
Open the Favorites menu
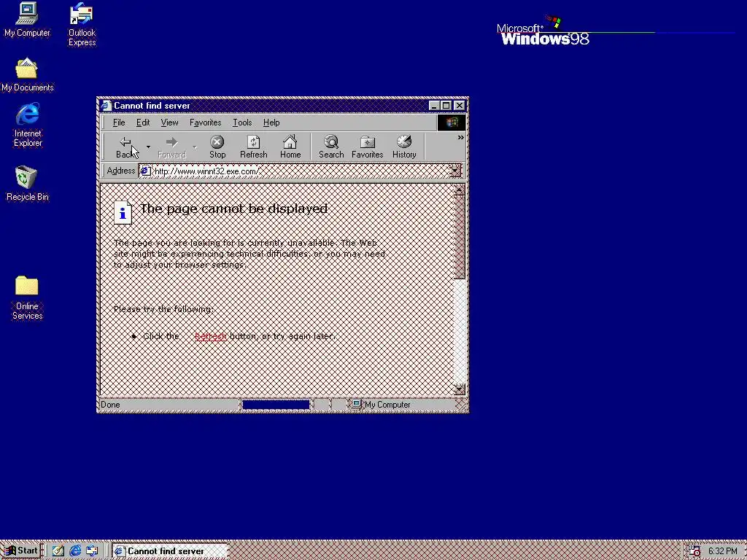click(205, 122)
